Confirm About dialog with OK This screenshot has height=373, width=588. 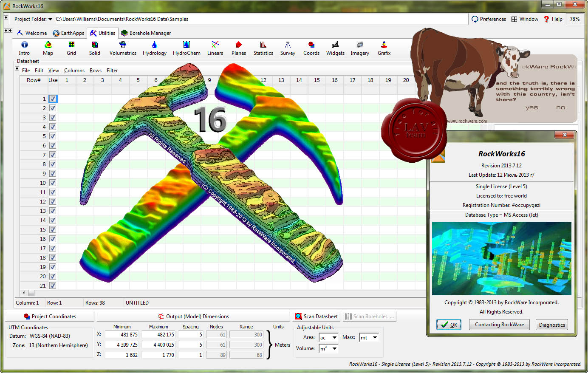click(x=449, y=325)
